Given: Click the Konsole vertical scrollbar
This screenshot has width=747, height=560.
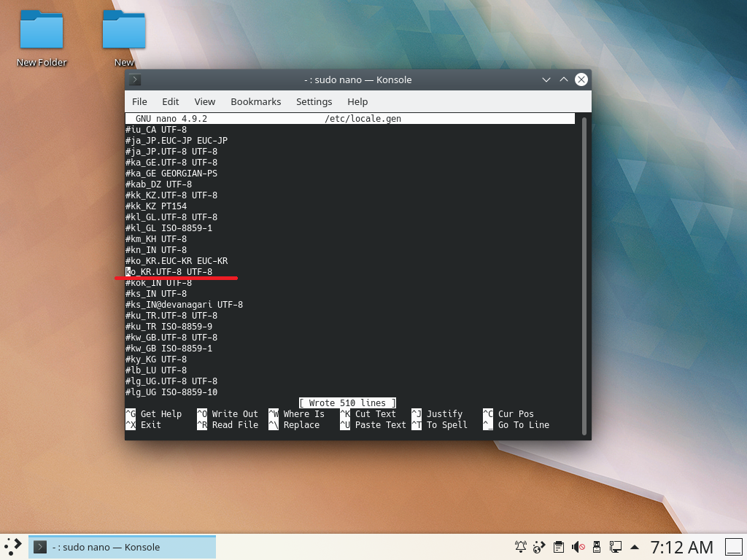Looking at the screenshot, I should pyautogui.click(x=584, y=276).
